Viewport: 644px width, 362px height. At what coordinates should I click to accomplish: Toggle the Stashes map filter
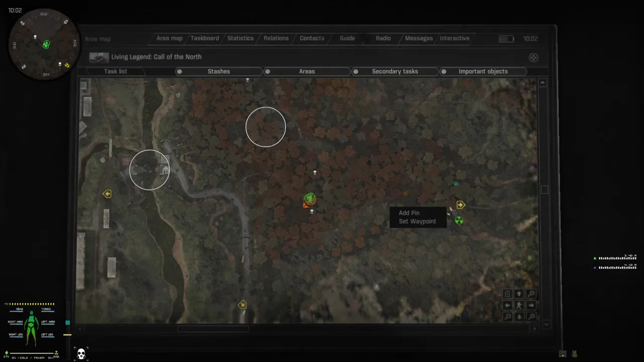coord(218,71)
